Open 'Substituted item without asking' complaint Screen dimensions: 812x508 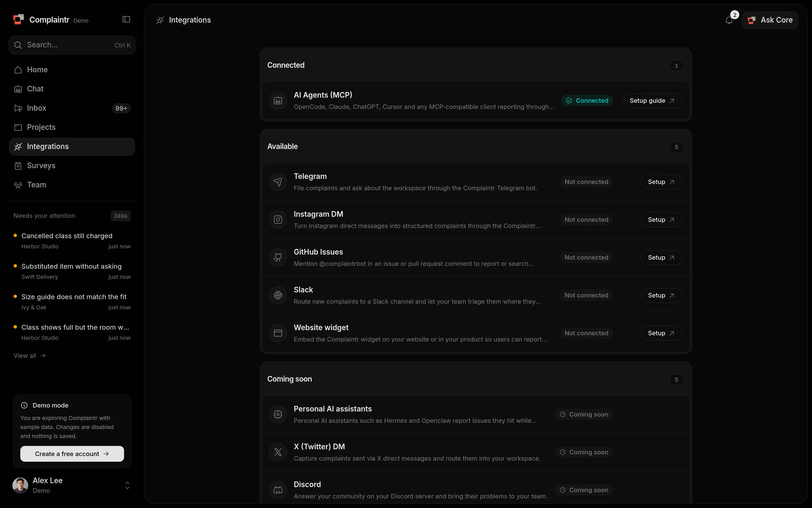(72, 271)
